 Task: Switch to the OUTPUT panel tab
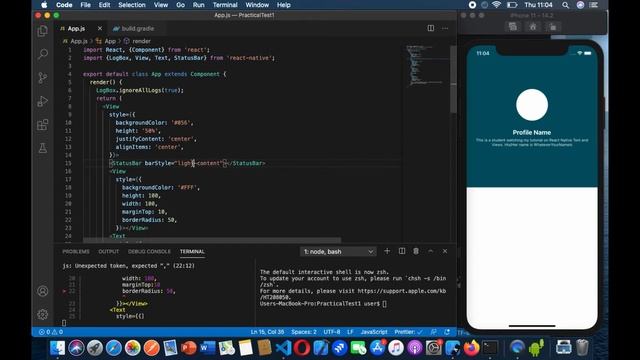tap(109, 251)
